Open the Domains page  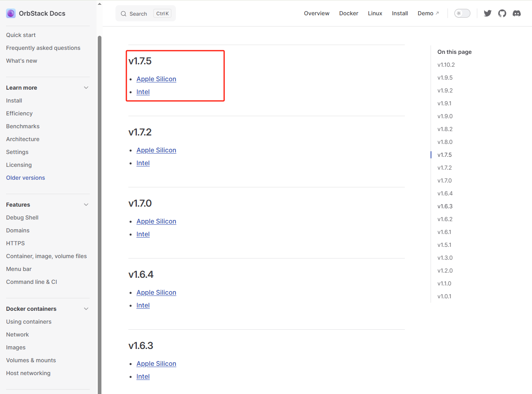[x=18, y=230]
